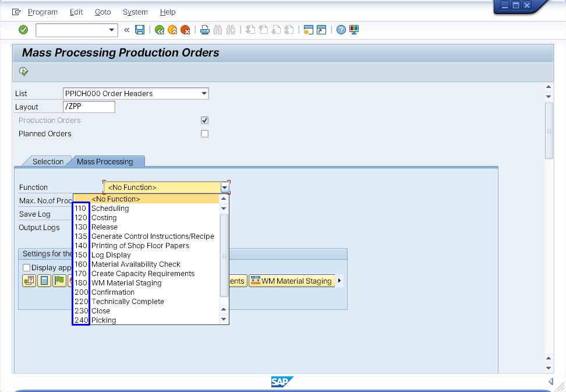Screen dimensions: 566x392
Task: Click the red Cancel icon
Action: click(185, 30)
